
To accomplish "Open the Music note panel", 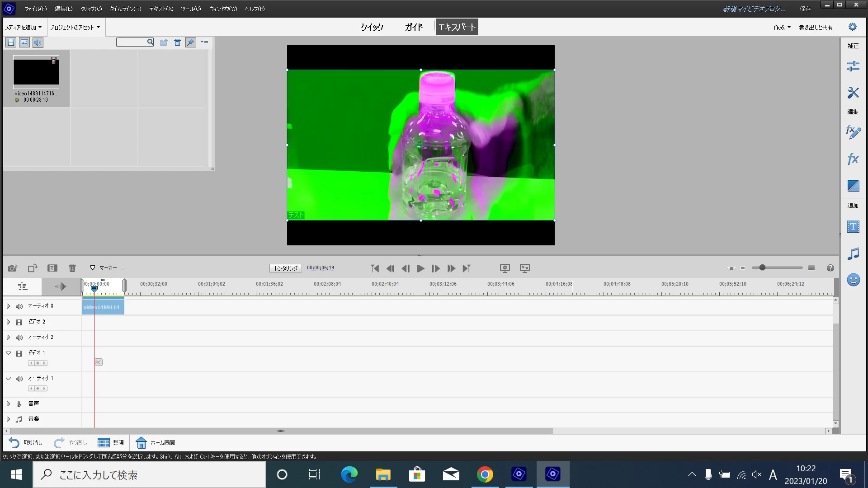I will tap(853, 253).
